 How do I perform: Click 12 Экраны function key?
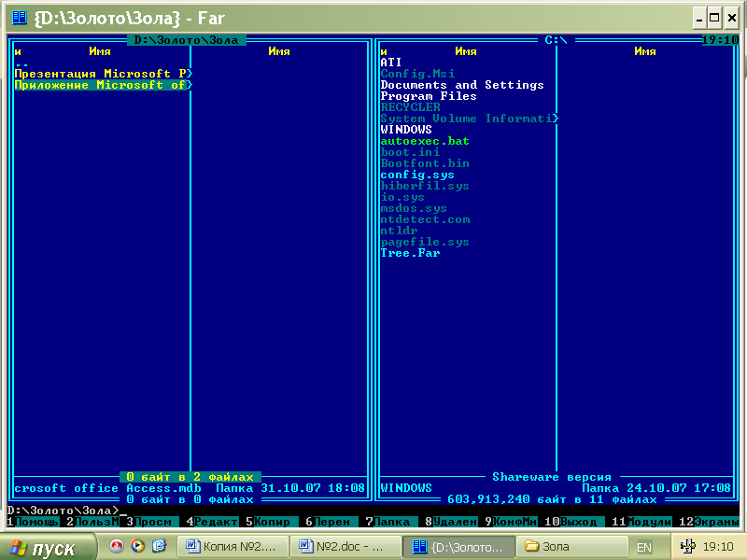pos(710,522)
